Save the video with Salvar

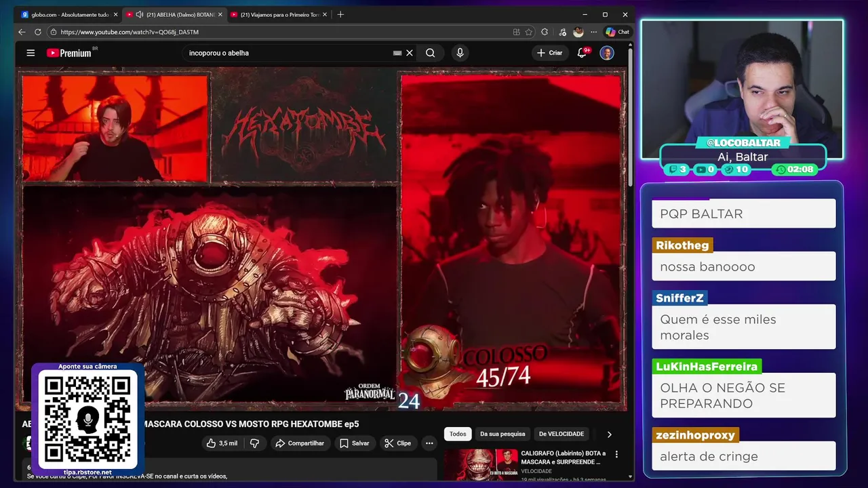coord(355,443)
